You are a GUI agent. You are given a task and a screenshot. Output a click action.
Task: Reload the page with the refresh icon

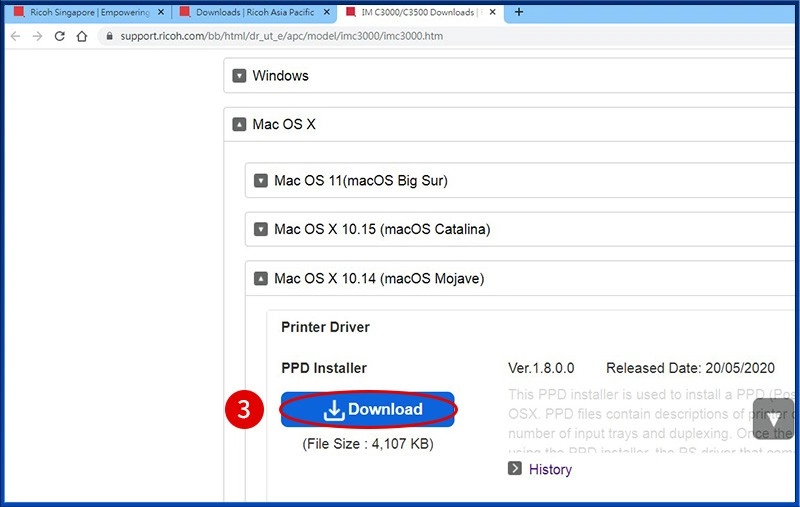[x=60, y=36]
